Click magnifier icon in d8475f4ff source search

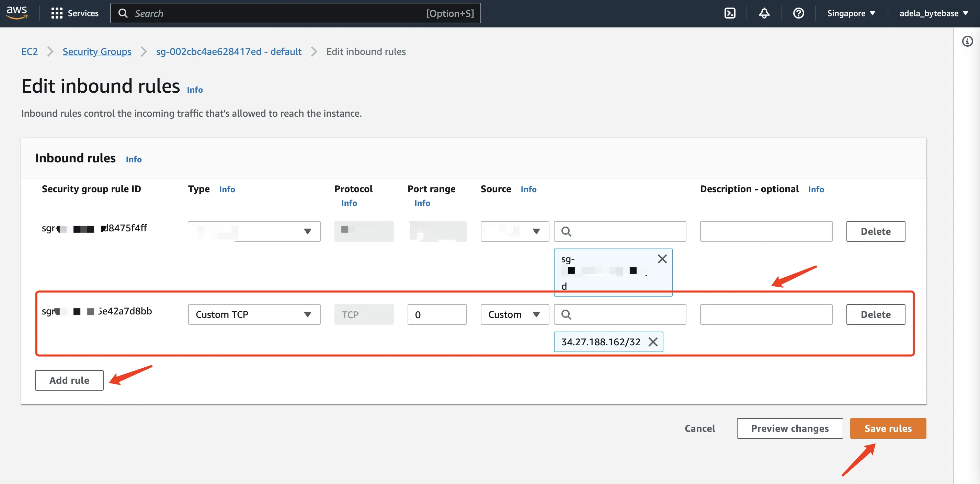[566, 231]
